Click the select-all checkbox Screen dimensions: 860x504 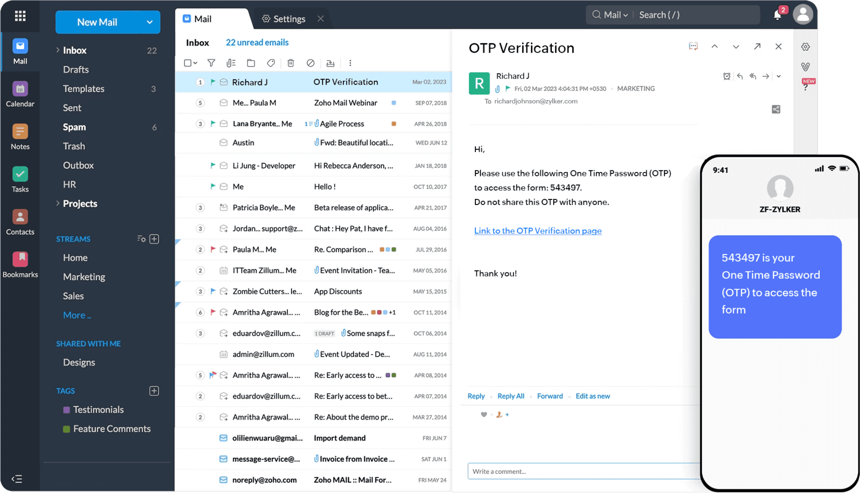tap(188, 63)
